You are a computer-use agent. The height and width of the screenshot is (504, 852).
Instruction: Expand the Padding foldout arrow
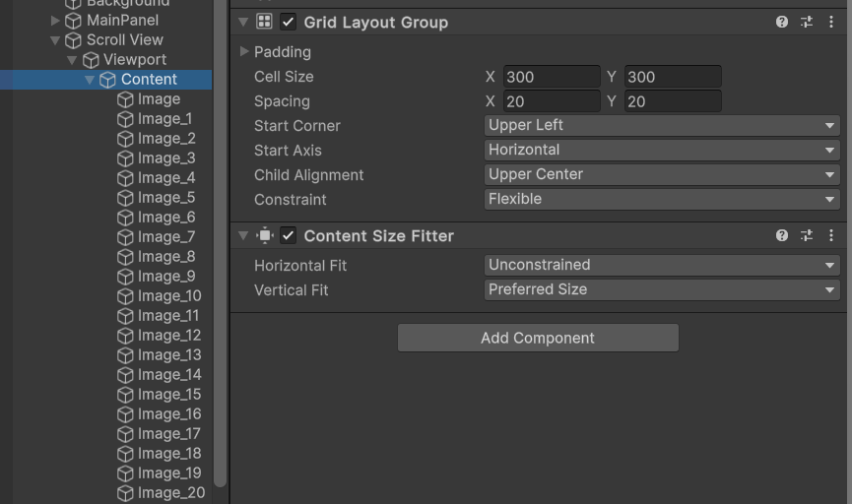coord(244,51)
